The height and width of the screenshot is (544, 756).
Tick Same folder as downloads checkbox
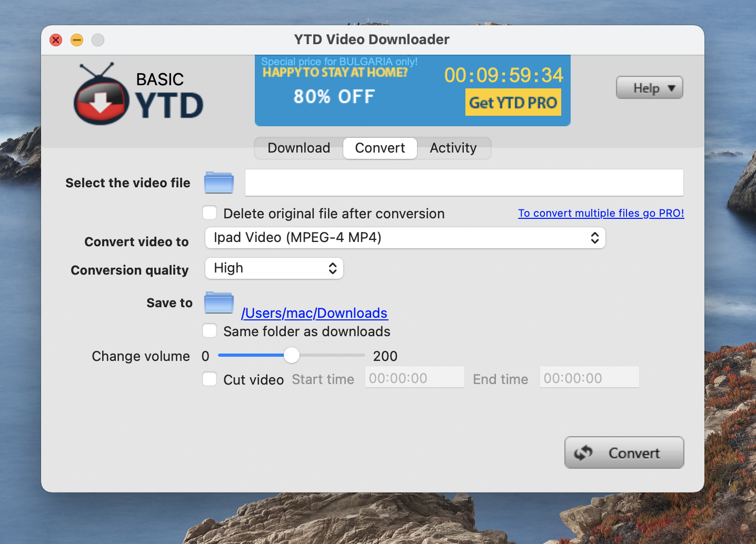[210, 330]
